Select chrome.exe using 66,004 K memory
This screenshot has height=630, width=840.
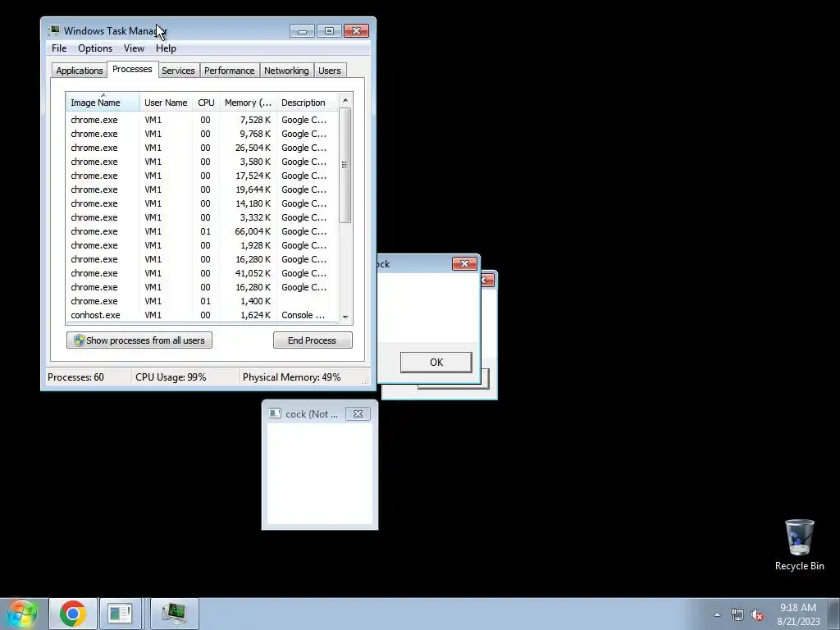pos(203,231)
